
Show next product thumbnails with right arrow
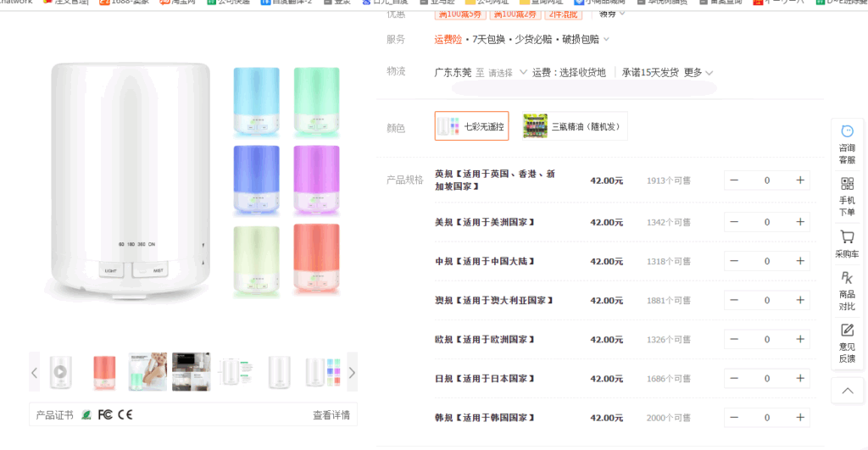(x=352, y=372)
